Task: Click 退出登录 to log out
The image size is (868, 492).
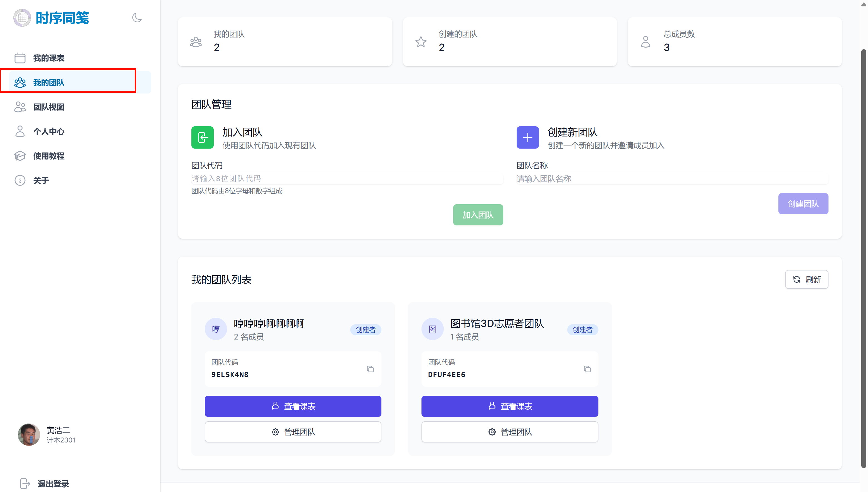Action: [x=53, y=484]
